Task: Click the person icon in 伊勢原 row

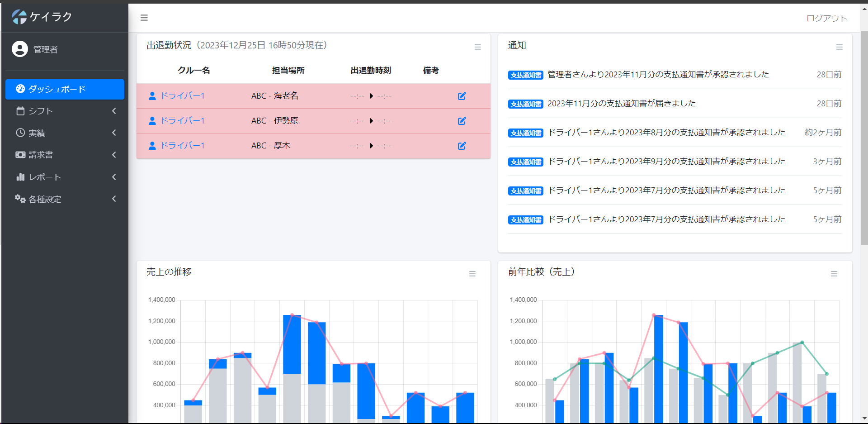Action: tap(152, 121)
